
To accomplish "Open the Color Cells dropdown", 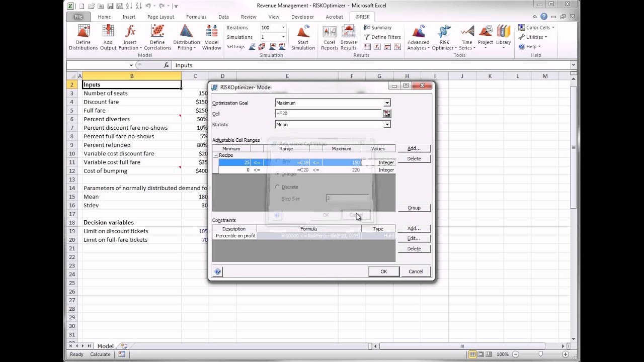I will pos(536,28).
